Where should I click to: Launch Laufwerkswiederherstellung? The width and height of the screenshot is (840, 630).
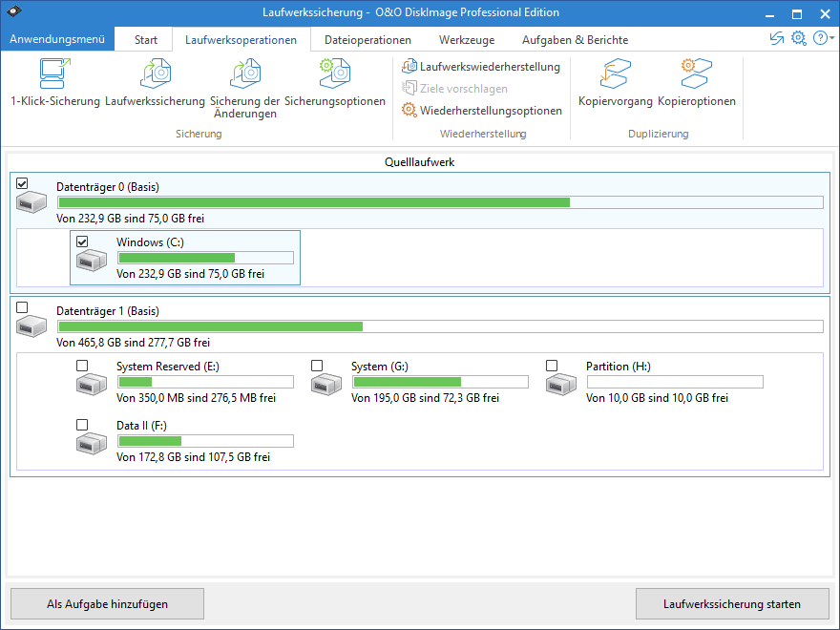481,67
